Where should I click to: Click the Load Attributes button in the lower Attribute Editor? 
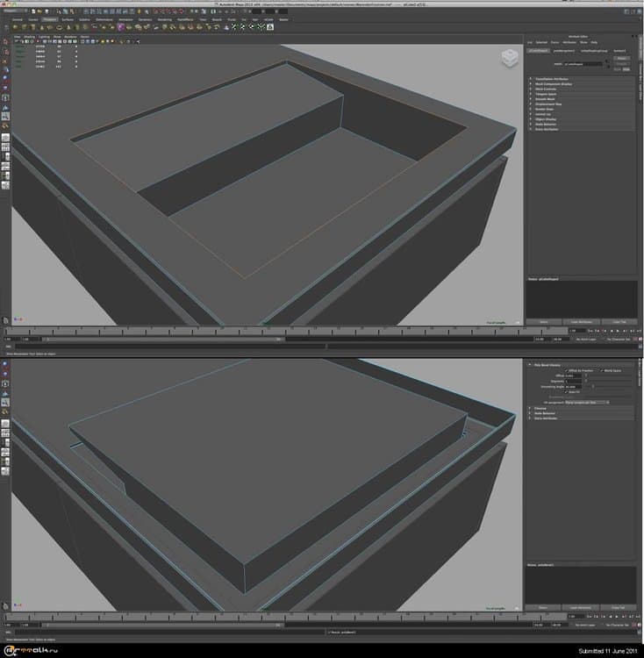point(580,607)
